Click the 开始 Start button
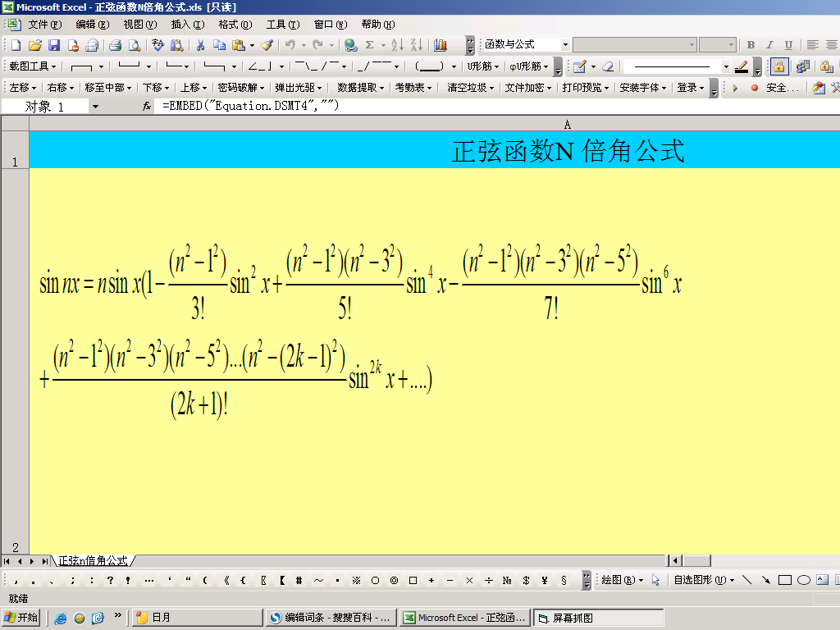Image resolution: width=840 pixels, height=630 pixels. [x=22, y=618]
